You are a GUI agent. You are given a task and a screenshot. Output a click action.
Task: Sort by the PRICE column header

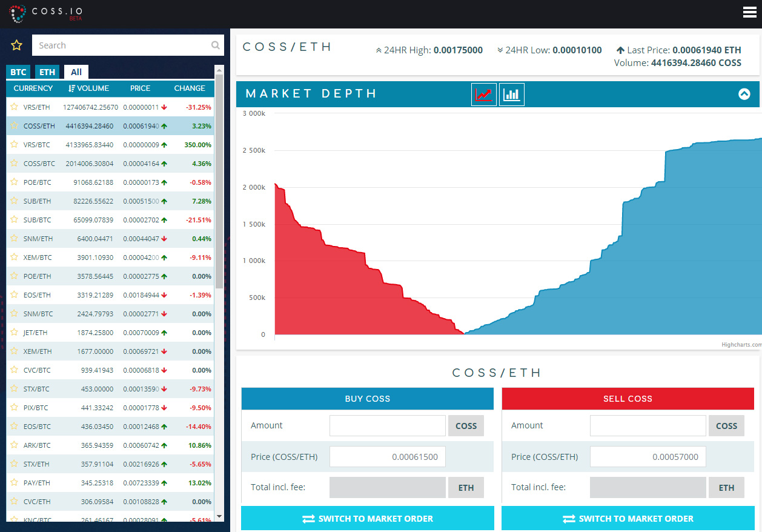140,88
